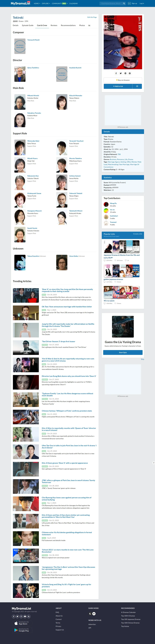Open the Episode Guide tab
This screenshot has height=644, width=155.
28,25
